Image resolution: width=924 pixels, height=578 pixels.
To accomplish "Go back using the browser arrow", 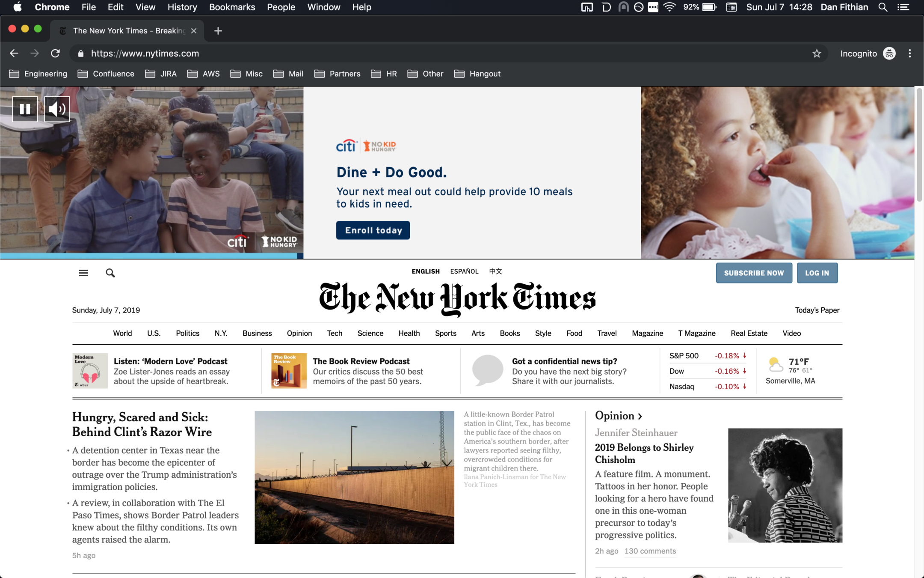I will tap(14, 54).
